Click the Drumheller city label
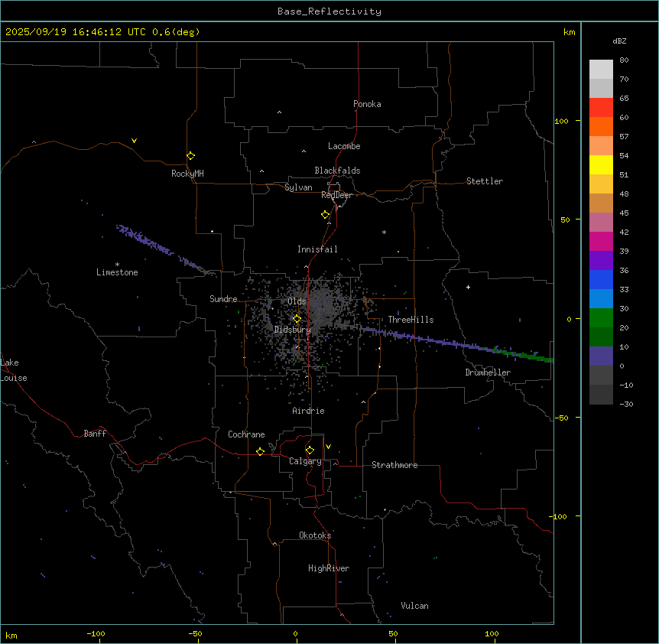The width and height of the screenshot is (659, 644). coord(488,372)
